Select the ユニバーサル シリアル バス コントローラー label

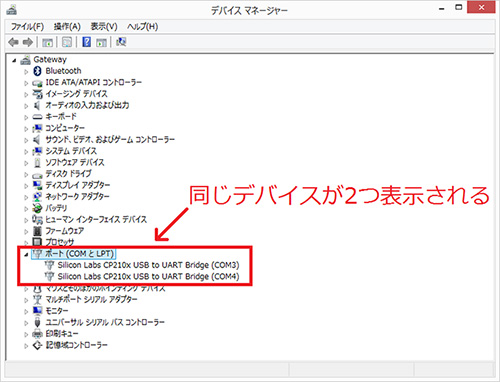click(x=105, y=322)
